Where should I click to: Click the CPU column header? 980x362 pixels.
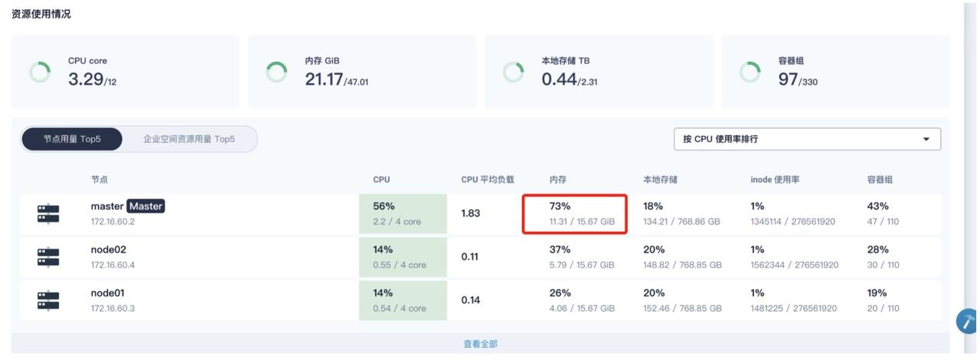tap(381, 180)
